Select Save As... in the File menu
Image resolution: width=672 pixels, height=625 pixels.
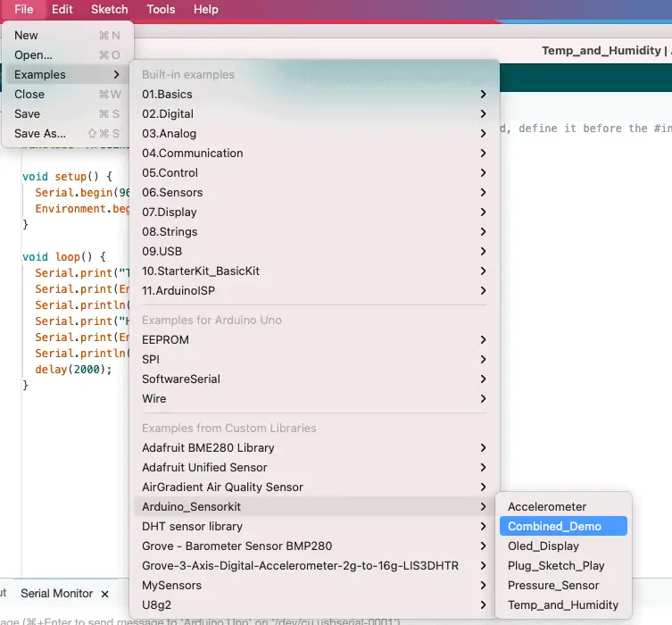coord(40,133)
